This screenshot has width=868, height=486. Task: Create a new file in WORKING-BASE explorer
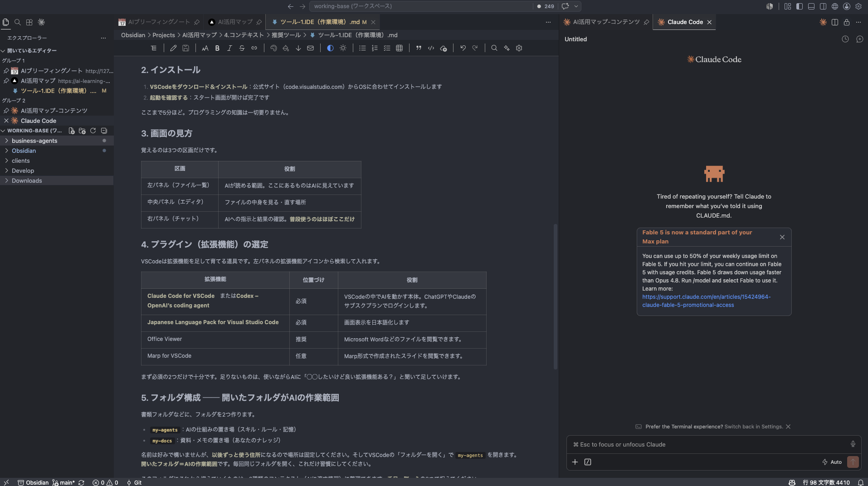coord(72,131)
